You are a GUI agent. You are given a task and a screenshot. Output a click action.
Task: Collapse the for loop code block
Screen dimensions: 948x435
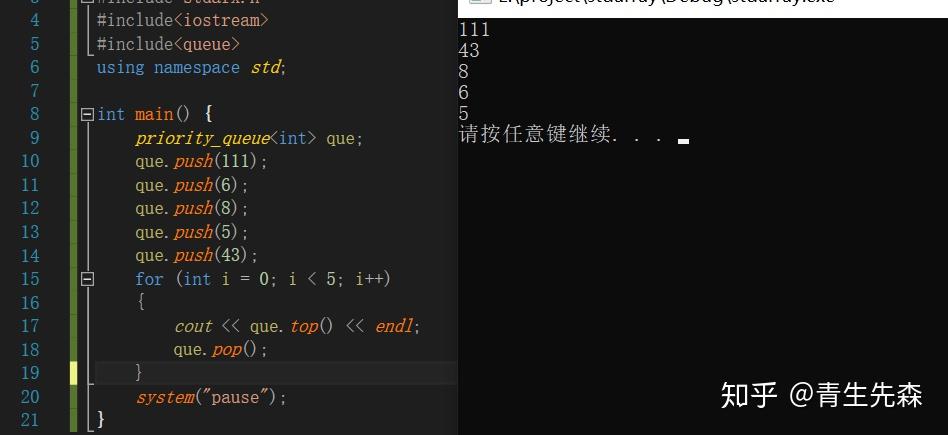pyautogui.click(x=88, y=279)
